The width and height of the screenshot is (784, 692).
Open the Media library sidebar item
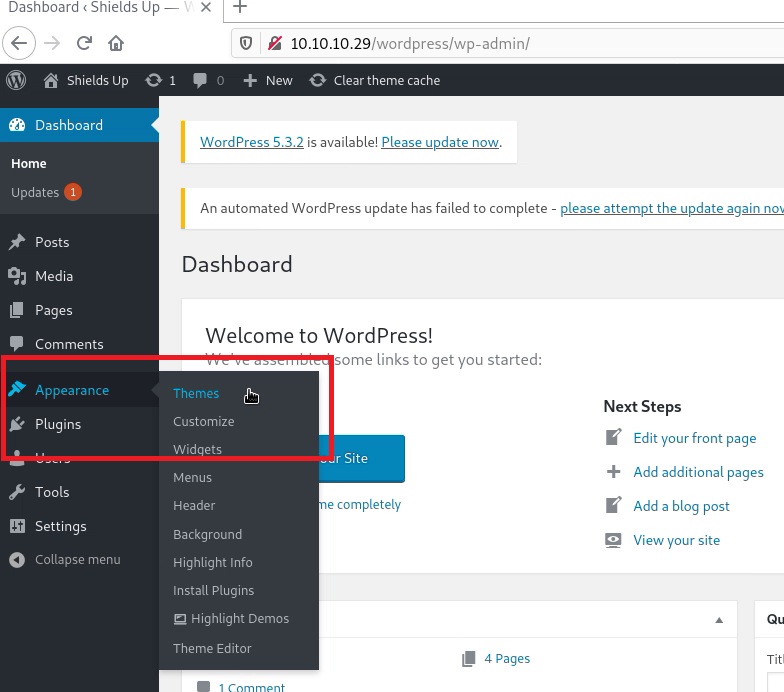pos(53,276)
